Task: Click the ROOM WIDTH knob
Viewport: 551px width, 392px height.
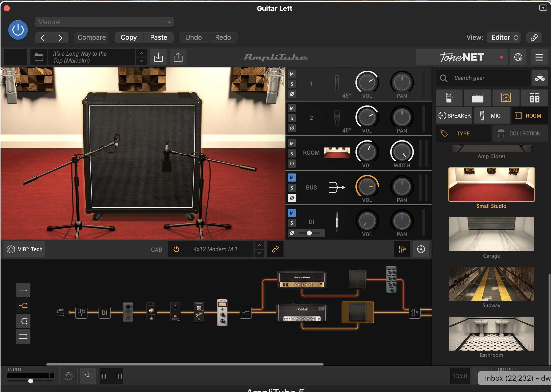Action: (x=402, y=152)
